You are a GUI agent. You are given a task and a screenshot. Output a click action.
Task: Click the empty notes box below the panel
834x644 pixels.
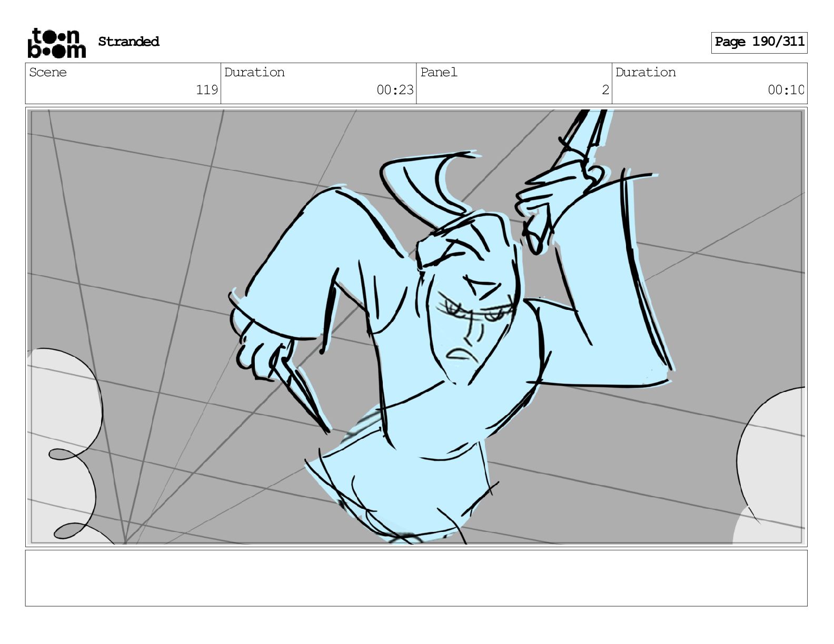coord(416,578)
